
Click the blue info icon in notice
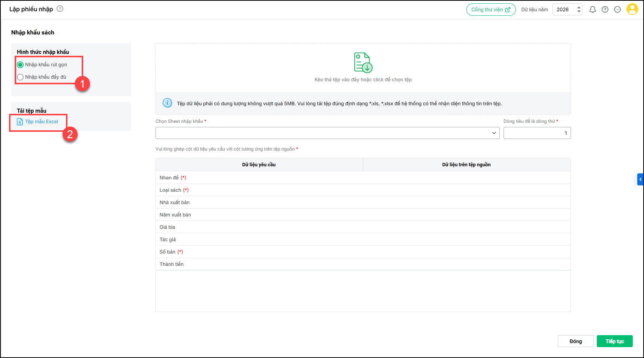[x=167, y=103]
